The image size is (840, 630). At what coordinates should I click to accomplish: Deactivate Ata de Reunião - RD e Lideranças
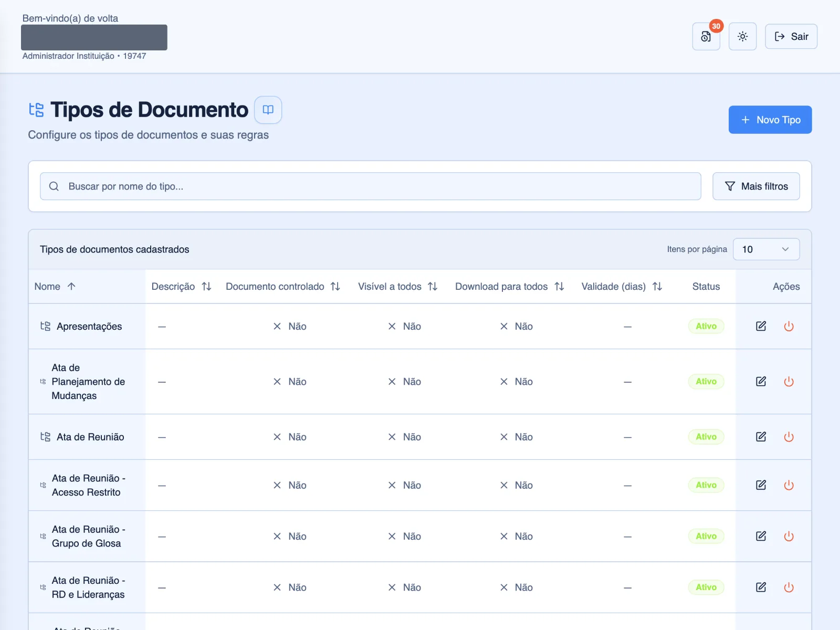pos(789,587)
